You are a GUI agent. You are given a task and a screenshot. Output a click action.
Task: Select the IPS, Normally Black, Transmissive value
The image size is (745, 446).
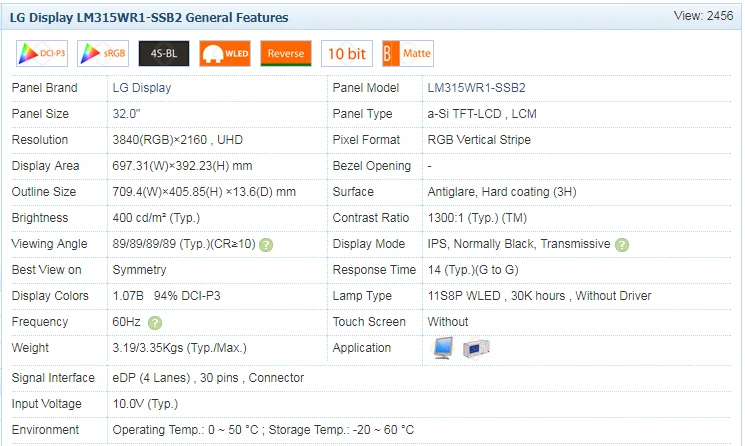pos(519,244)
